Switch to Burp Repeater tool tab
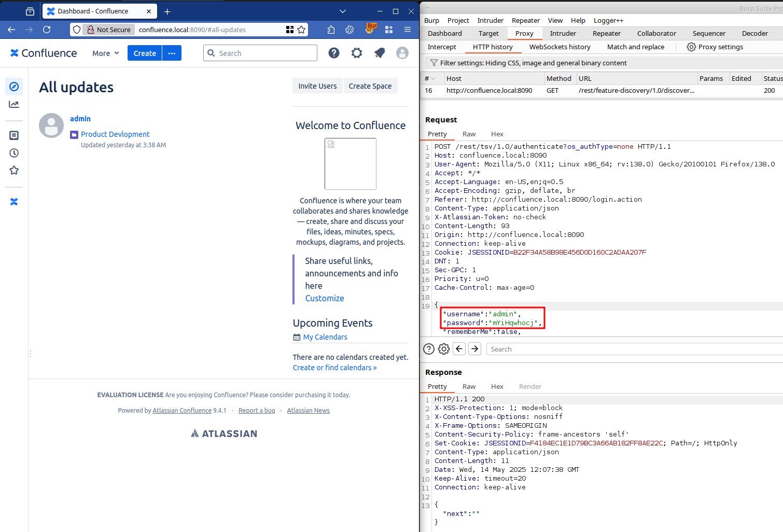Viewport: 783px width, 532px height. (607, 33)
